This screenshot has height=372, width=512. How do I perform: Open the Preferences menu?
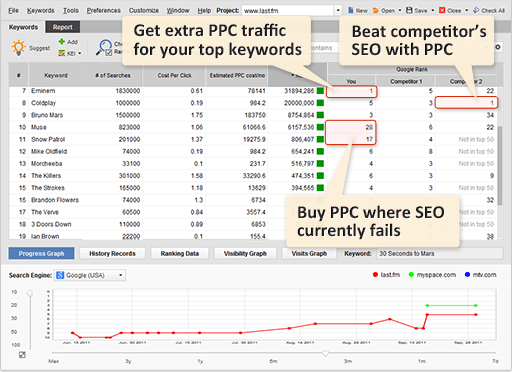pyautogui.click(x=104, y=11)
